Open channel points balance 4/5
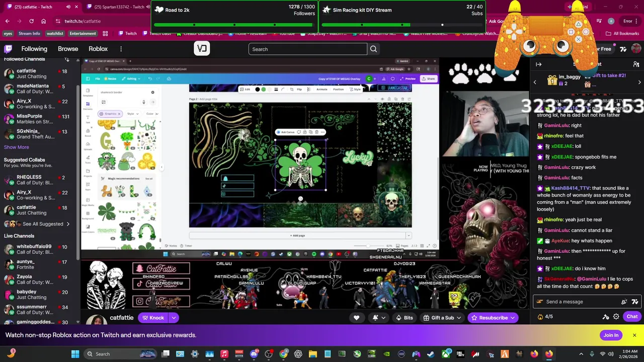This screenshot has width=644, height=362. click(545, 317)
